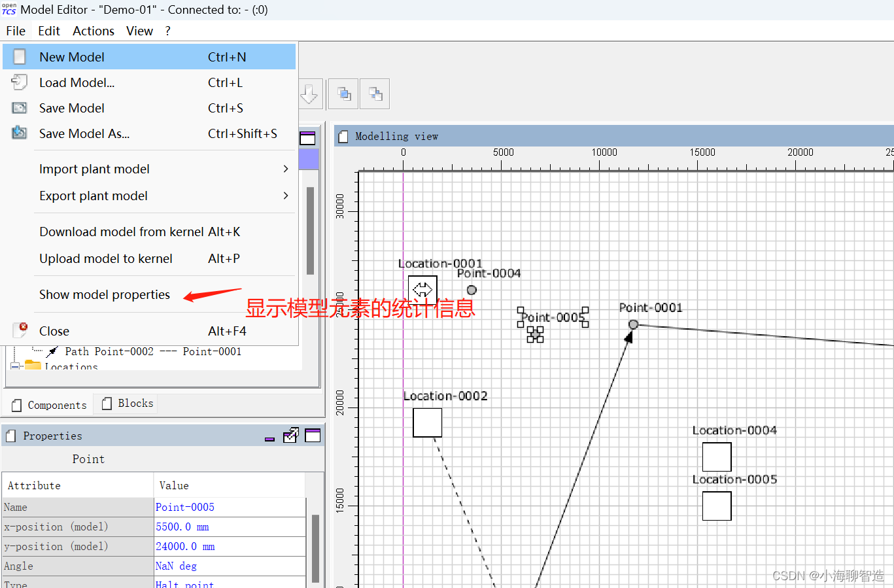Select the Point-0001 circle on canvas
This screenshot has width=894, height=588.
click(x=633, y=324)
